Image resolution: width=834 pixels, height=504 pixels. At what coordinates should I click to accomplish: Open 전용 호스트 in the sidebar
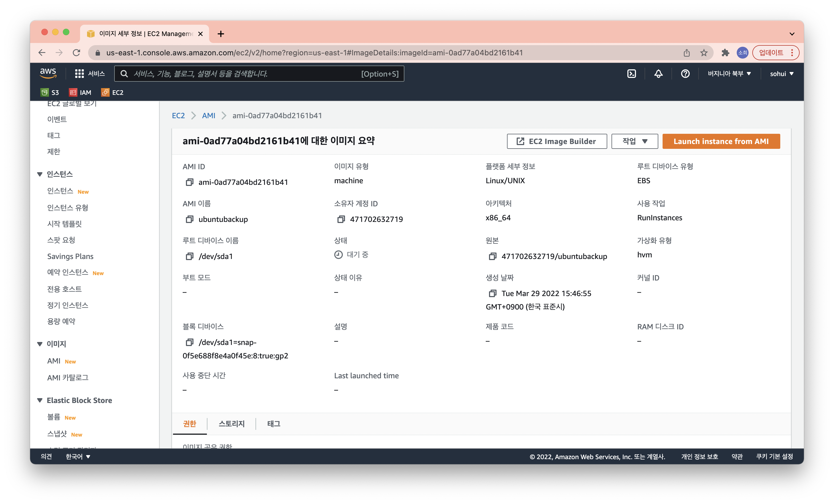(64, 289)
